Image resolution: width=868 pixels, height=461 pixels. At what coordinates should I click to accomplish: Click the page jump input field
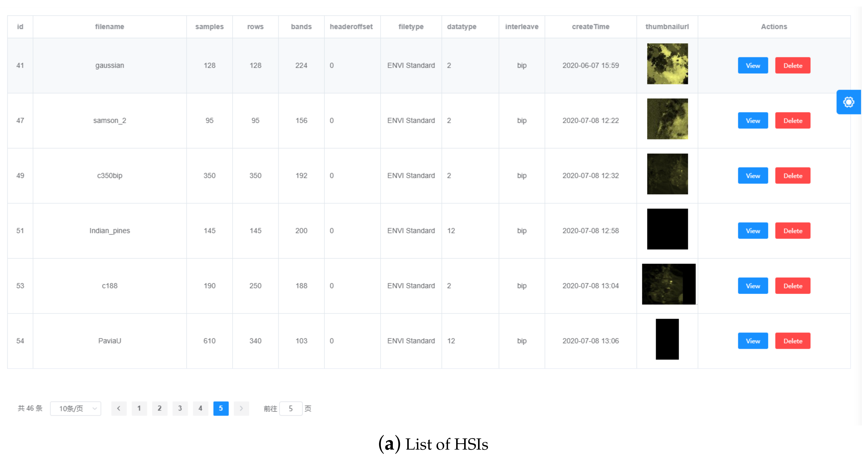pos(291,408)
